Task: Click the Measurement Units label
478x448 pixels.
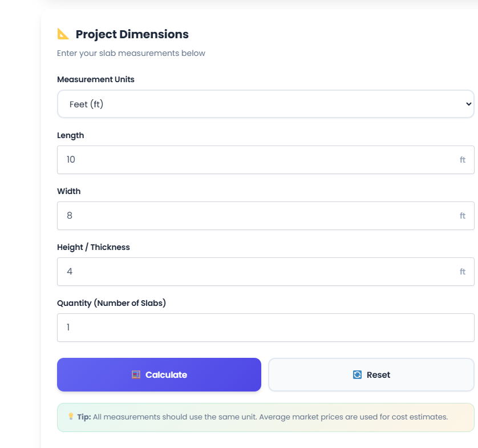Action: tap(96, 79)
